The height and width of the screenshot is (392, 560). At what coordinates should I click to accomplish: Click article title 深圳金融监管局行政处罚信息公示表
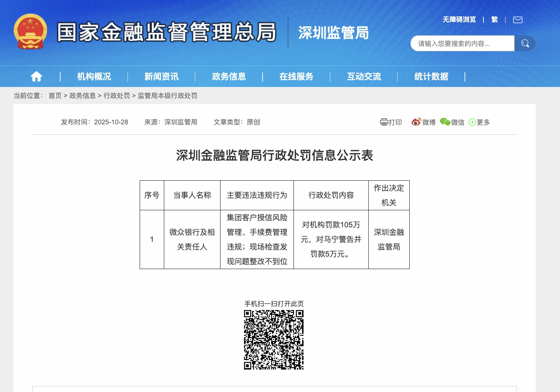[x=275, y=155]
